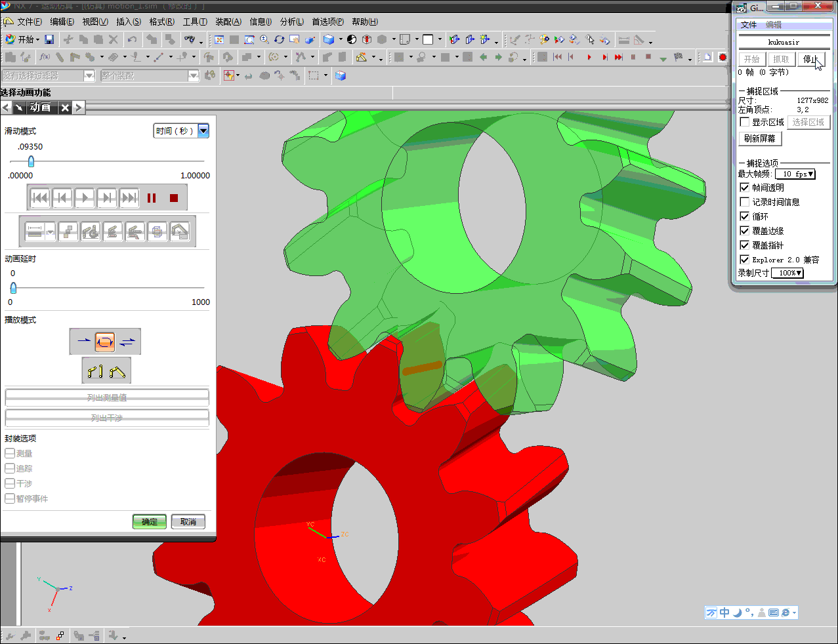Toggle 干涉 checkbox under 封装选项
The height and width of the screenshot is (644, 838).
point(10,483)
